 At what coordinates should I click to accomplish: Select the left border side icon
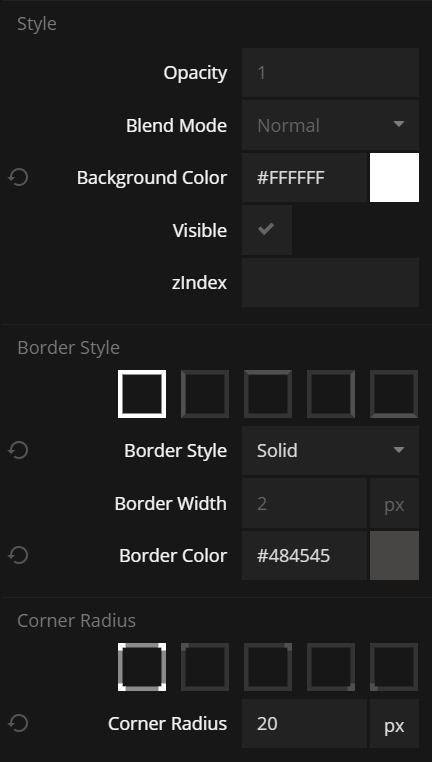[x=205, y=394]
